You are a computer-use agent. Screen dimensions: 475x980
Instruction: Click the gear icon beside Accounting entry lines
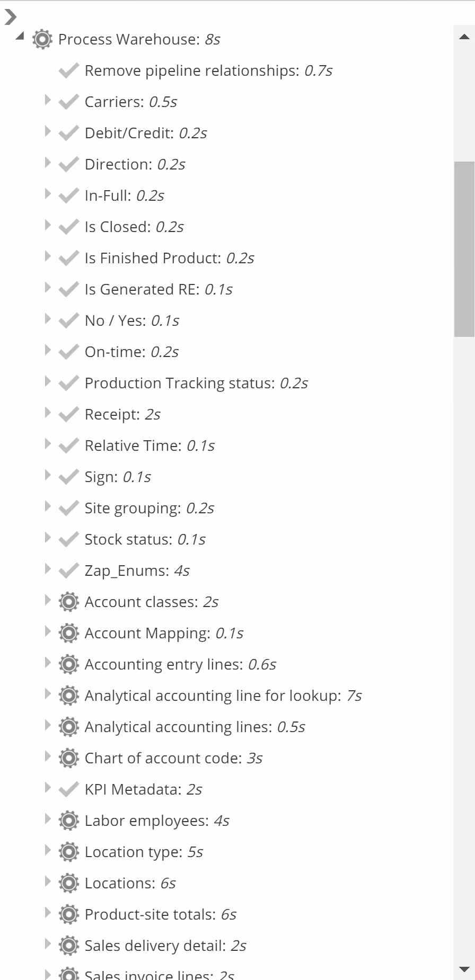(x=68, y=664)
